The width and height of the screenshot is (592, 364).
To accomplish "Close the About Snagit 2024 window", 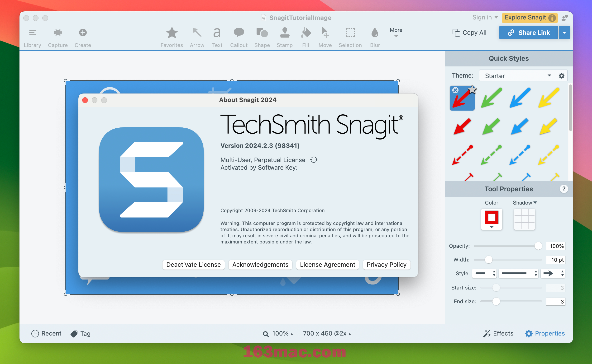I will point(85,100).
